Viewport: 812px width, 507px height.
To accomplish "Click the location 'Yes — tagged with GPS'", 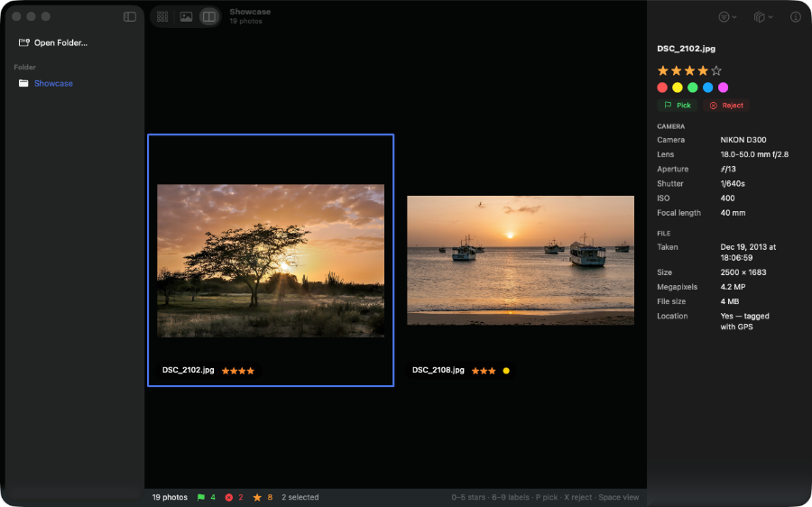I will click(744, 321).
